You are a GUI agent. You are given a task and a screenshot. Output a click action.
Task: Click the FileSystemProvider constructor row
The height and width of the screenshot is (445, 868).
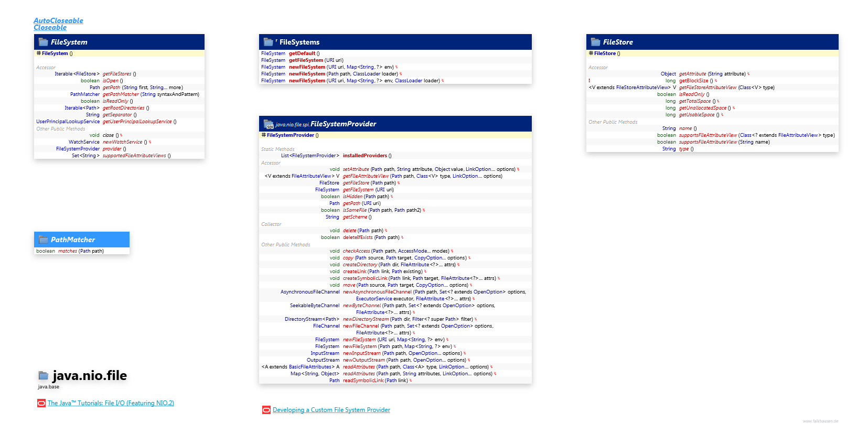(395, 135)
